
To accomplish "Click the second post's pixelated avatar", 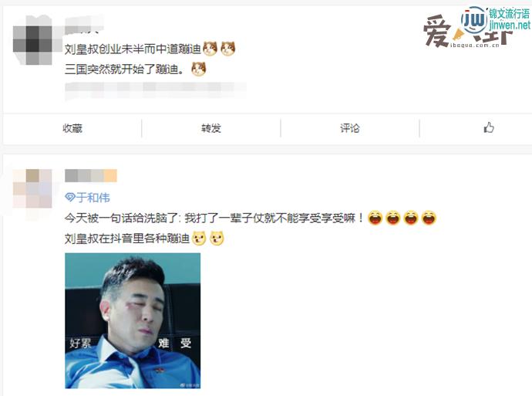I will pos(32,188).
